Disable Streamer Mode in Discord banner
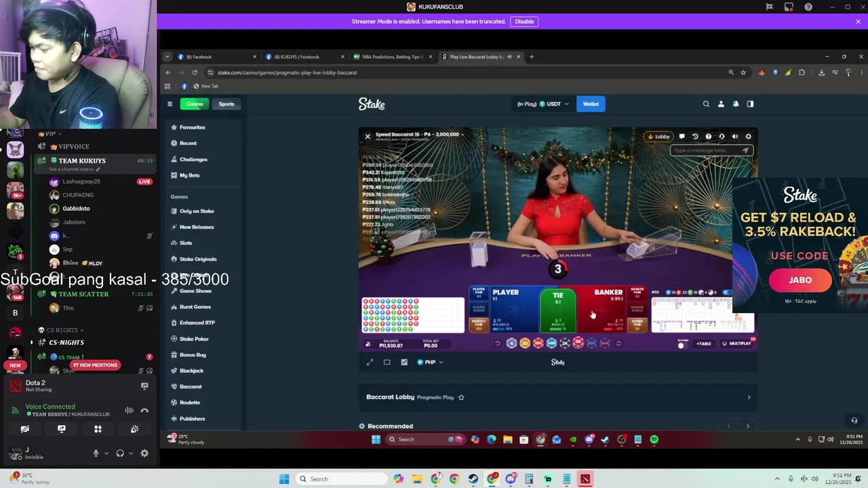 pos(524,22)
